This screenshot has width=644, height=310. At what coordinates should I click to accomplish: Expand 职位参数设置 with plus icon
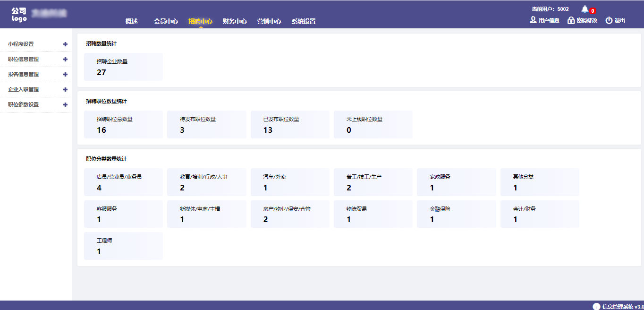[65, 105]
